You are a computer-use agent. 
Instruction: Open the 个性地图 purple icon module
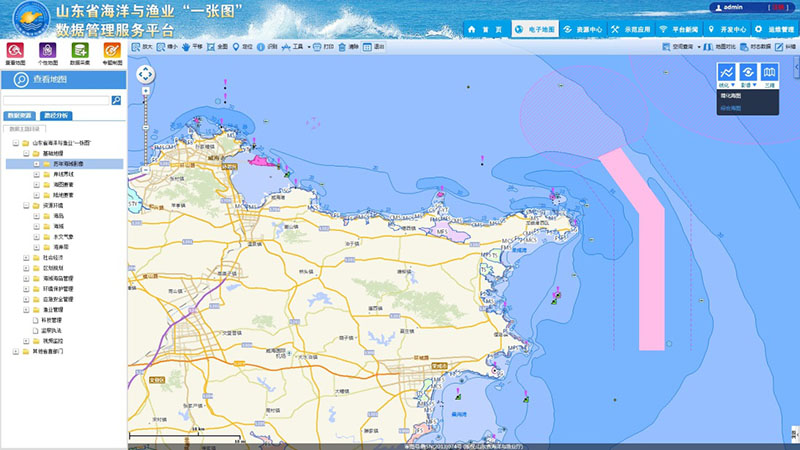click(47, 53)
